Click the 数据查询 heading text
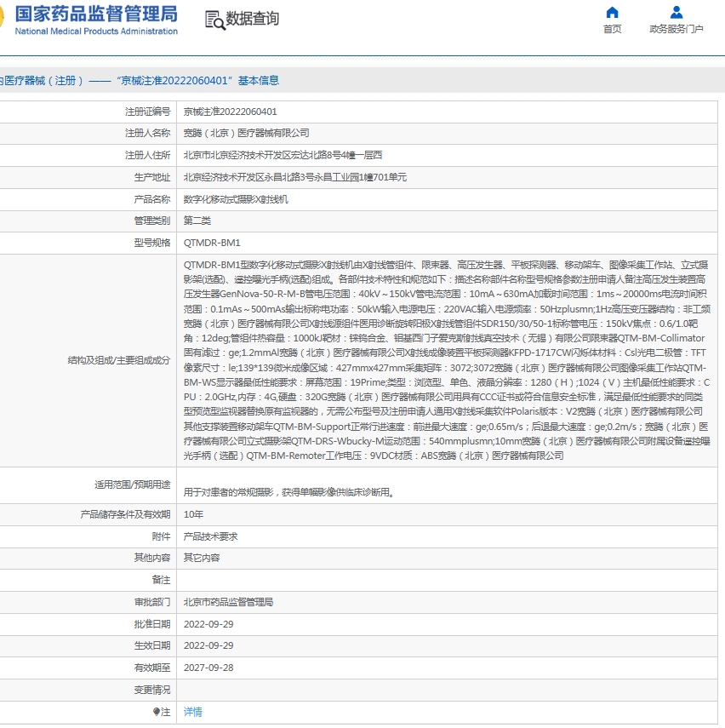The image size is (725, 728). click(x=252, y=19)
